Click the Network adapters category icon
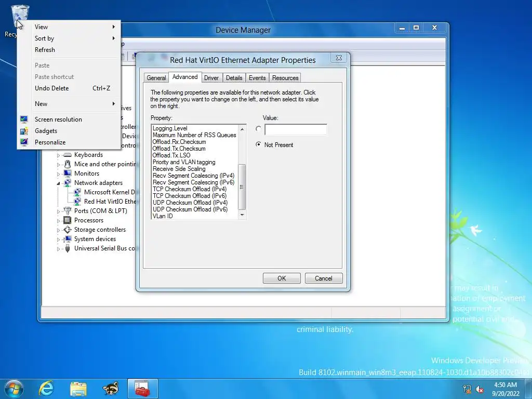Screen dimensions: 532x399 pyautogui.click(x=68, y=182)
